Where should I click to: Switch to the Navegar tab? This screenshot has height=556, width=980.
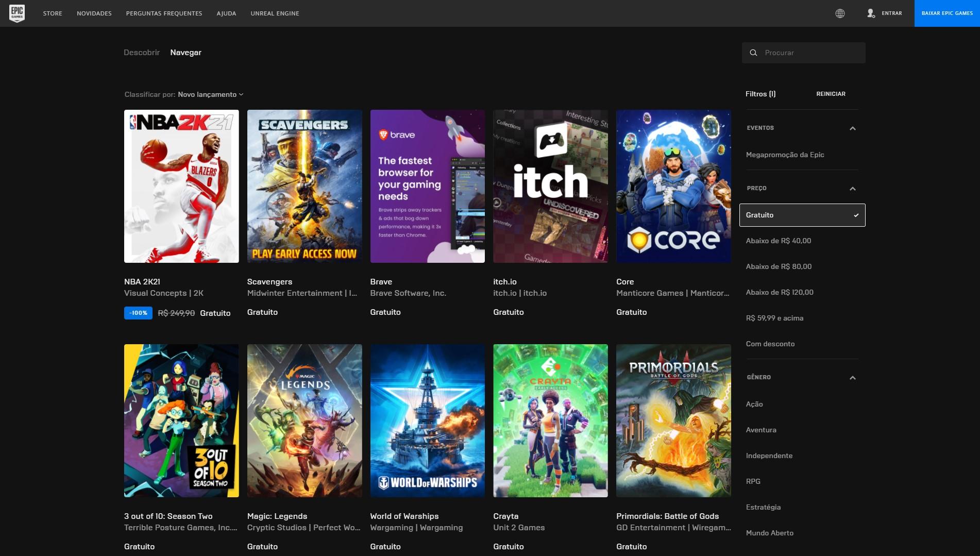186,53
